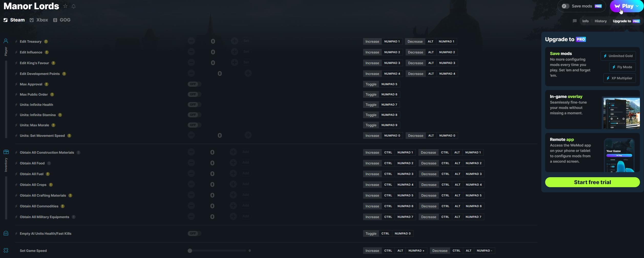Click the warning icon beside Edit Treasury
Image resolution: width=644 pixels, height=258 pixels.
[x=46, y=41]
